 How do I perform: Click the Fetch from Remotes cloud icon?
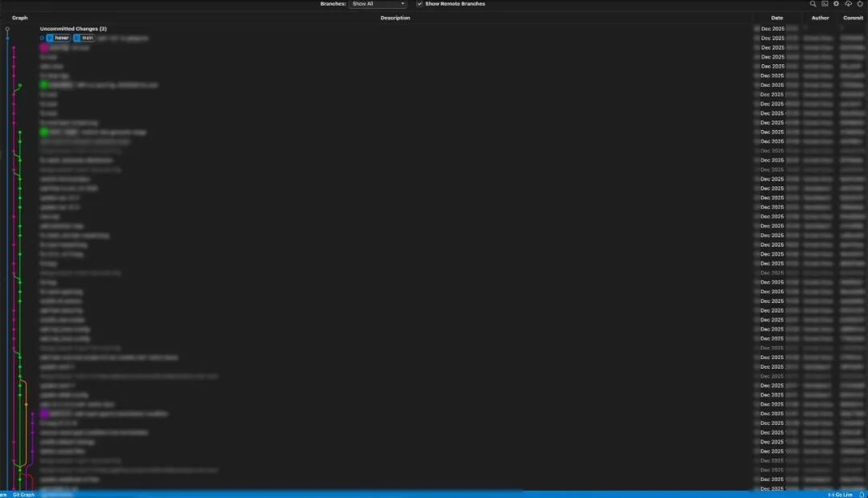(848, 4)
